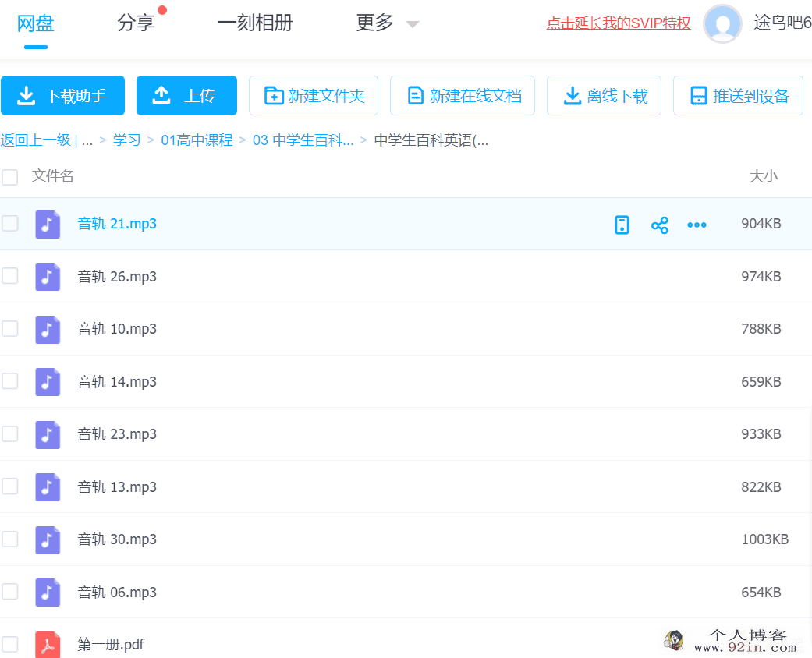Push 音轨 21.mp3 to device icon

tap(622, 225)
